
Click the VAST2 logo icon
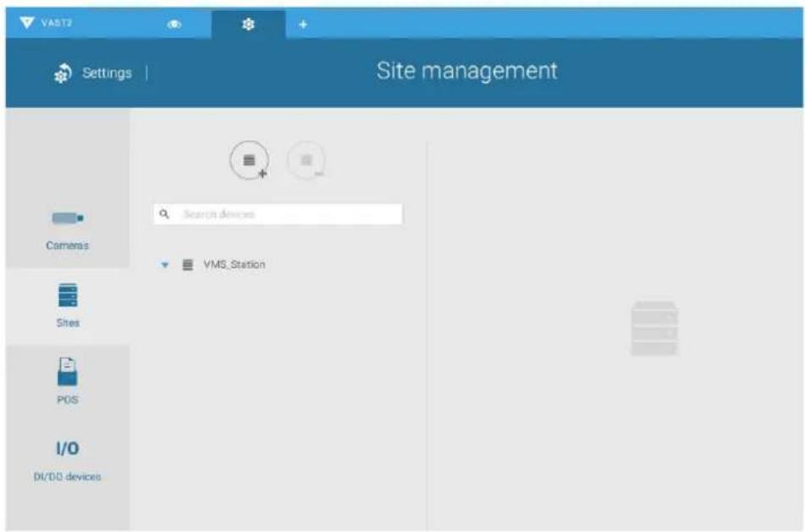pos(27,23)
